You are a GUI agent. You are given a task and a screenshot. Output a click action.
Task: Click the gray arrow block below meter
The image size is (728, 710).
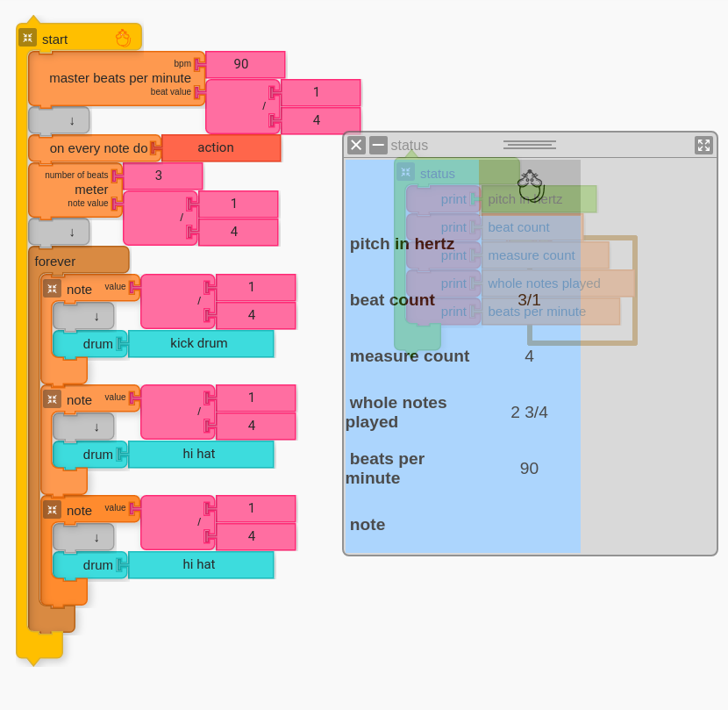pyautogui.click(x=59, y=232)
